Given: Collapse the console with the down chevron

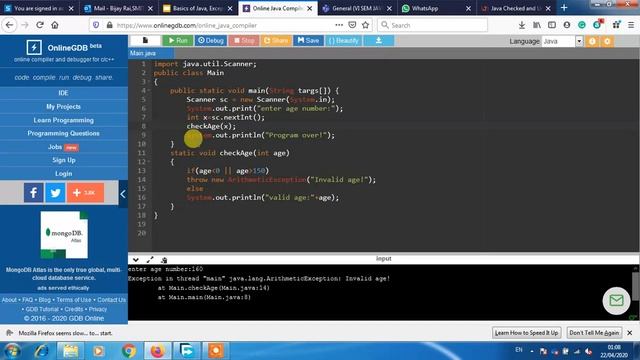Looking at the screenshot, I should tap(136, 260).
